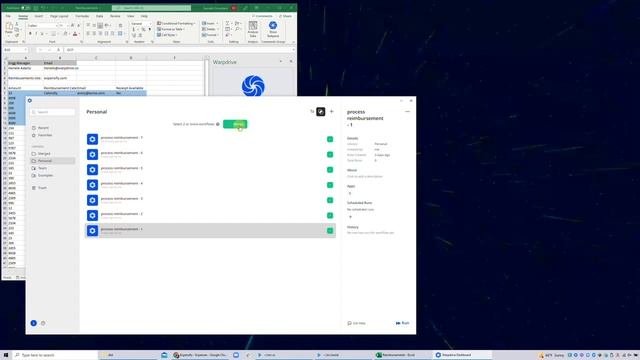
Task: Open Format as Table dropdown in Excel
Action: coord(171,29)
